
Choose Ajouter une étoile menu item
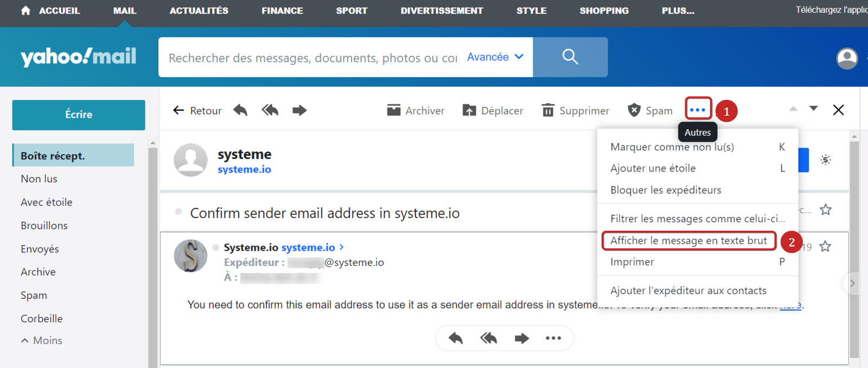click(x=698, y=168)
